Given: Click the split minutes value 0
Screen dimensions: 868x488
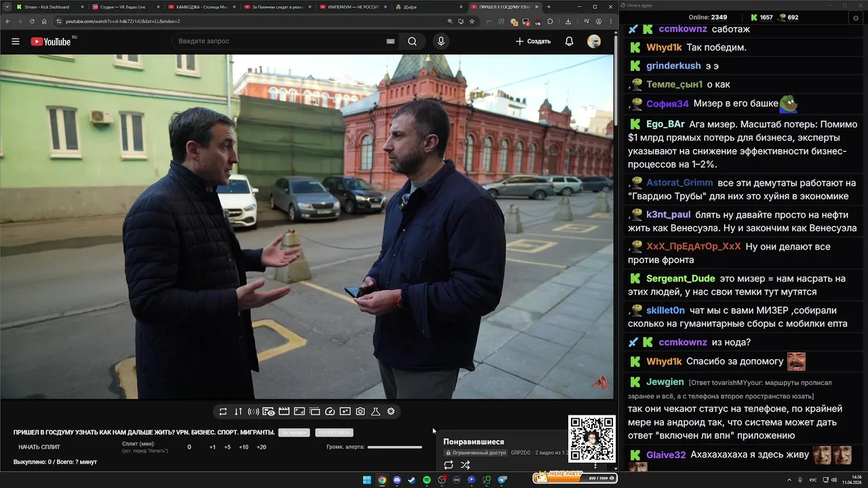Looking at the screenshot, I should coord(189,447).
